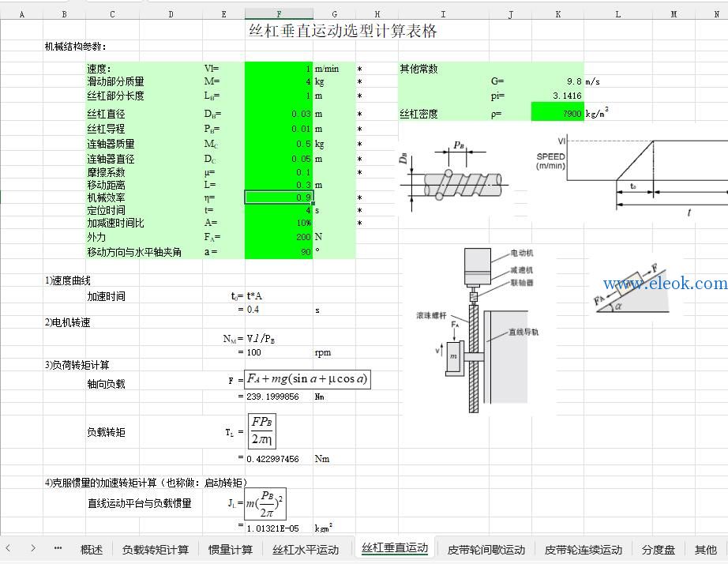728x564 pixels.
Task: Select the speed versus time graph image
Action: click(631, 176)
